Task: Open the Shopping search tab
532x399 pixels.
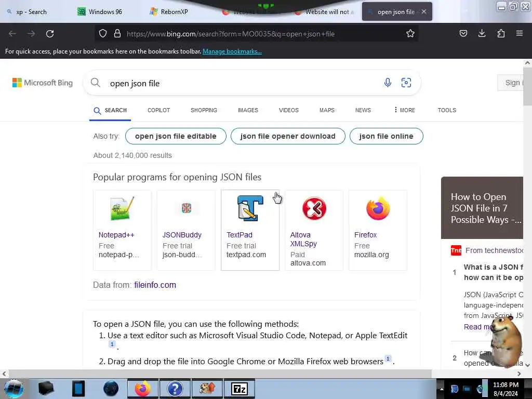Action: pyautogui.click(x=204, y=110)
